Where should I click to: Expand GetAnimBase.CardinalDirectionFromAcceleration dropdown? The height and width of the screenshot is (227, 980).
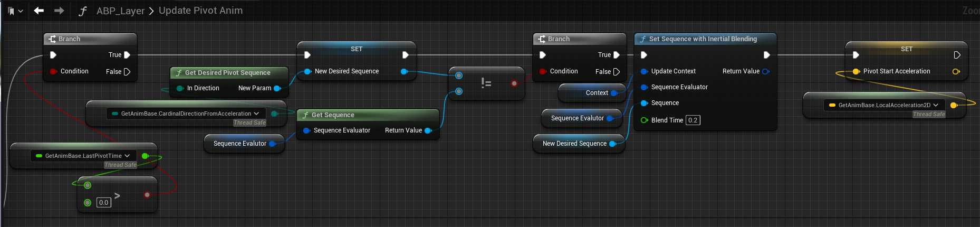click(256, 113)
